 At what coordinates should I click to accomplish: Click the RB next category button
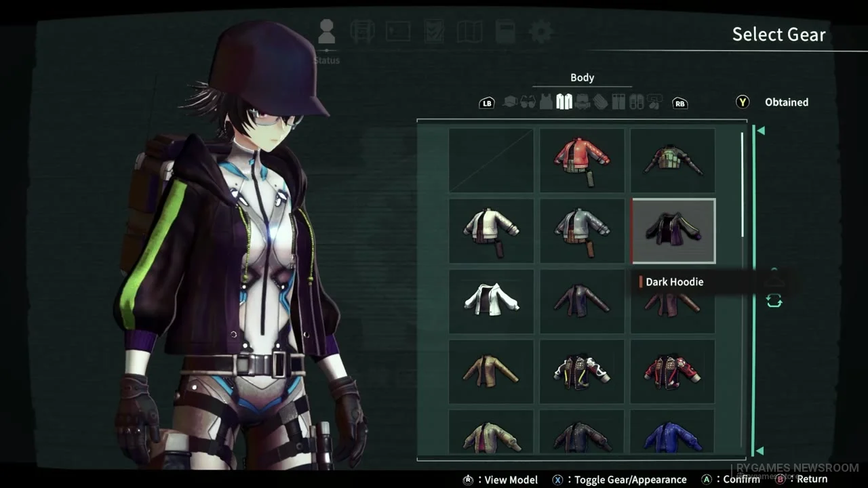tap(679, 103)
